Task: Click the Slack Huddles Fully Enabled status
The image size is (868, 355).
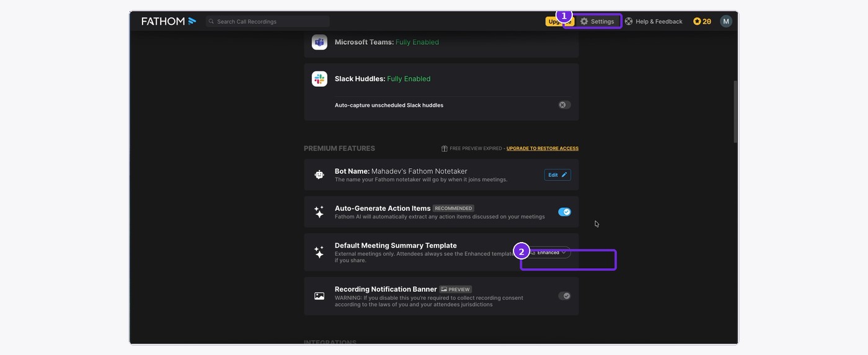Action: pos(409,79)
